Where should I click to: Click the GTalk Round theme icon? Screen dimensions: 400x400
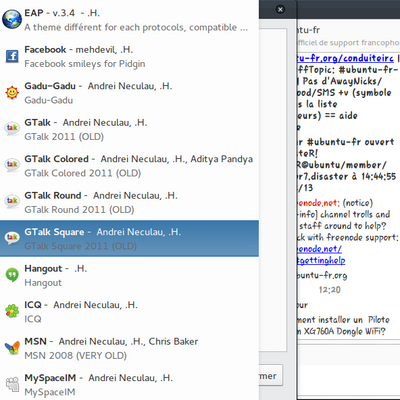click(12, 202)
